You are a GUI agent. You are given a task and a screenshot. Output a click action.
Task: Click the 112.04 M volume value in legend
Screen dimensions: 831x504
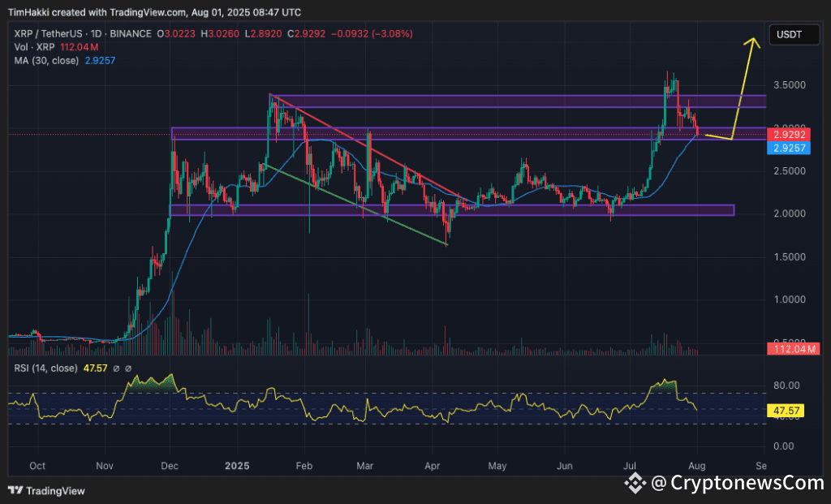pyautogui.click(x=79, y=47)
